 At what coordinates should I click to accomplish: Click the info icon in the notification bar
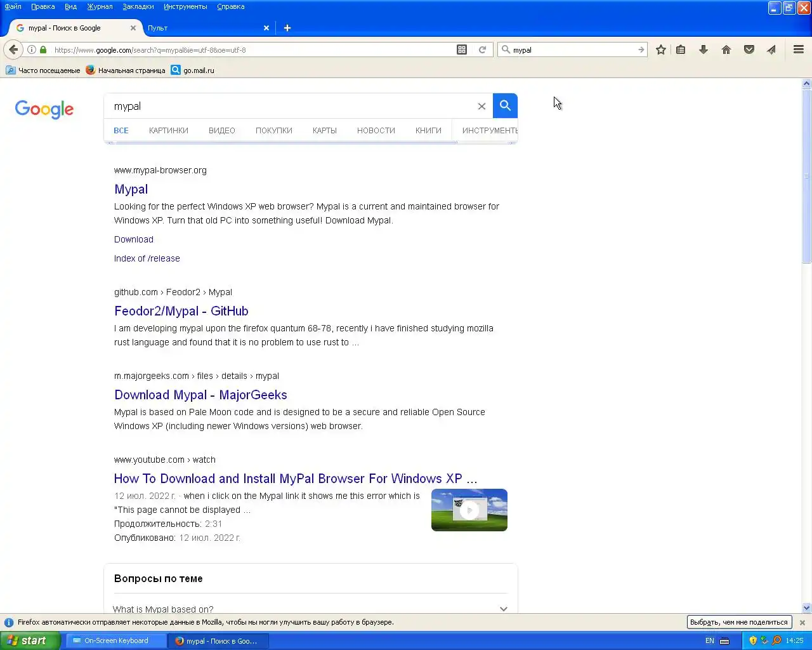pyautogui.click(x=9, y=623)
